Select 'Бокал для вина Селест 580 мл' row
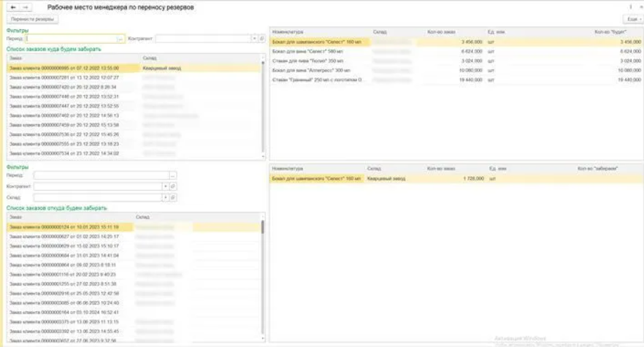This screenshot has width=644, height=347. click(456, 51)
